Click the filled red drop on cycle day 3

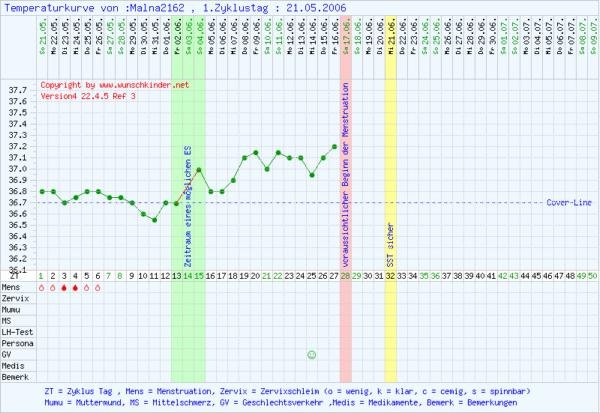[x=64, y=288]
